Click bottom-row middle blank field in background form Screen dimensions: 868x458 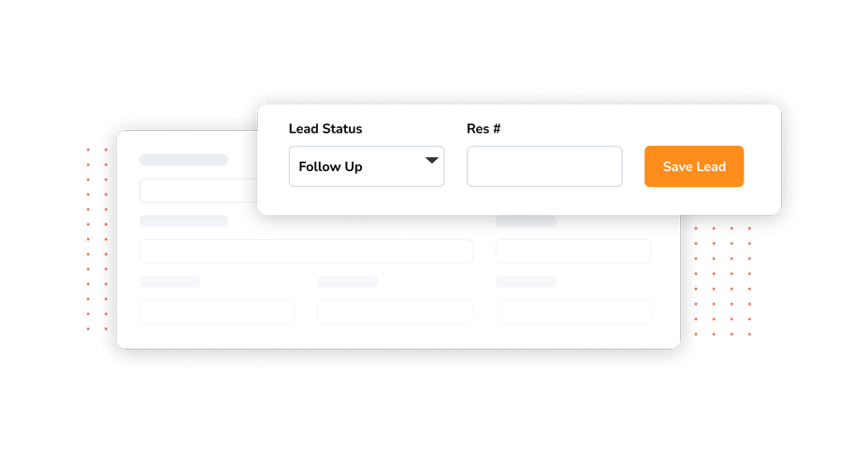[x=396, y=312]
